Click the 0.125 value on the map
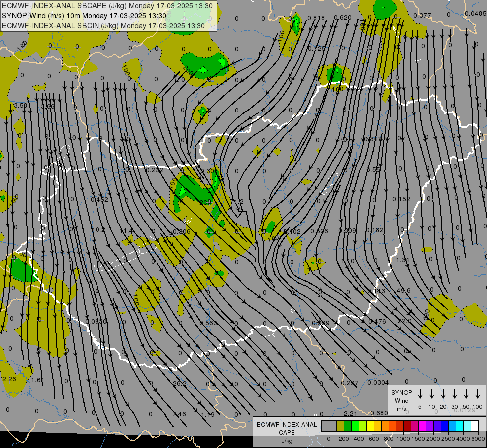This screenshot has width=487, height=448. click(317, 48)
